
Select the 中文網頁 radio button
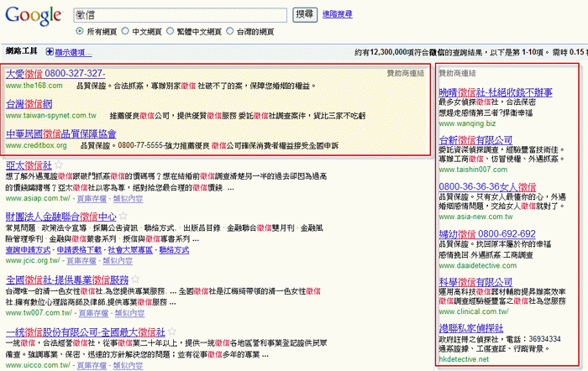click(x=125, y=31)
